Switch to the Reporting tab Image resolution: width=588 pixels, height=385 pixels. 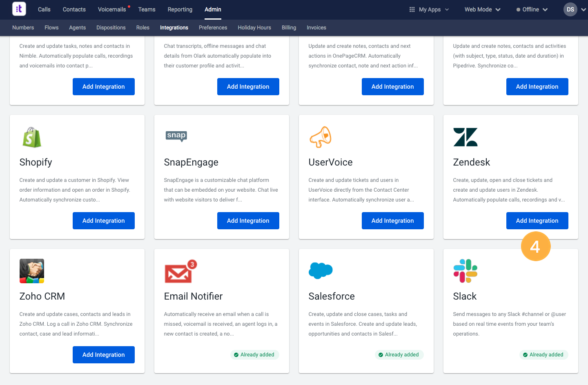tap(180, 9)
